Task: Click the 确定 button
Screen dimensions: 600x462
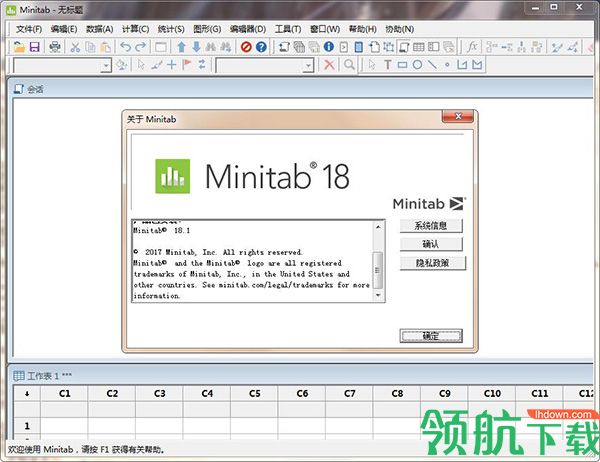Action: pos(431,336)
